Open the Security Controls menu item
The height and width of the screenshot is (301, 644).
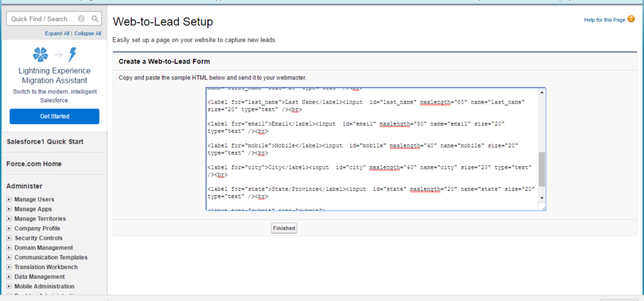click(x=38, y=238)
